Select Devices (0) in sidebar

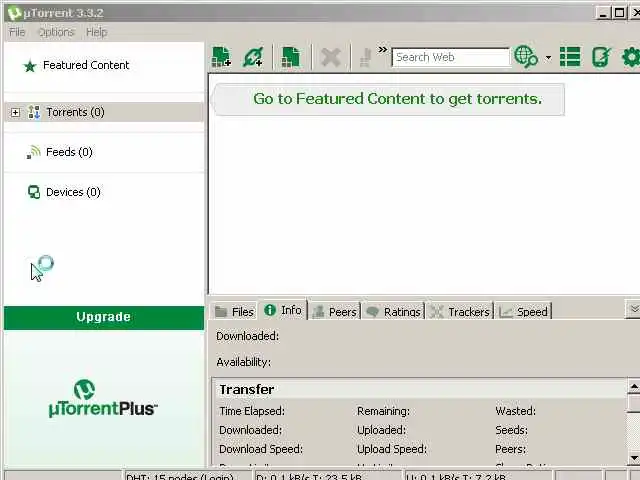click(104, 192)
